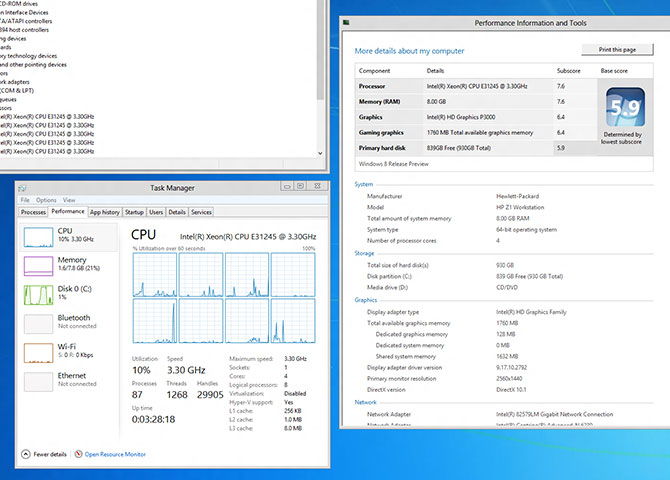The width and height of the screenshot is (670, 480).
Task: Select the '(COM & LPT)' ports tree row
Action: coord(17,90)
